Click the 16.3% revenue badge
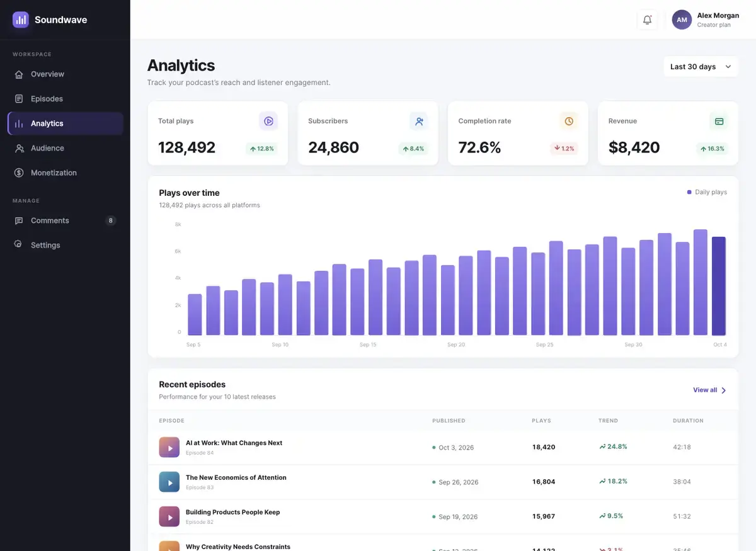The image size is (756, 551). tap(713, 149)
